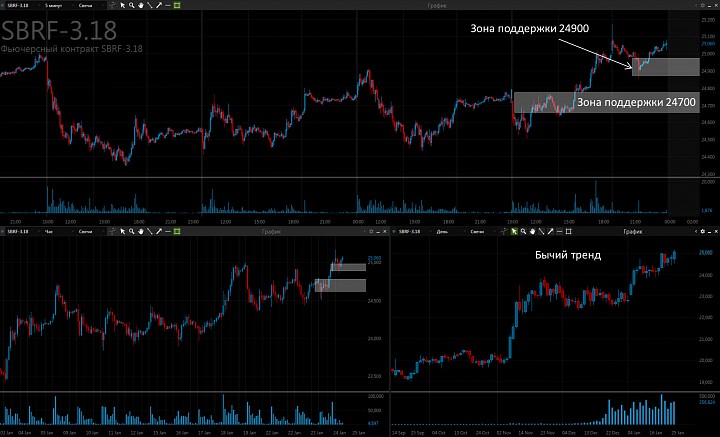Image resolution: width=720 pixels, height=437 pixels.
Task: Pick arrow drawing tool in daily chart
Action: [551, 231]
